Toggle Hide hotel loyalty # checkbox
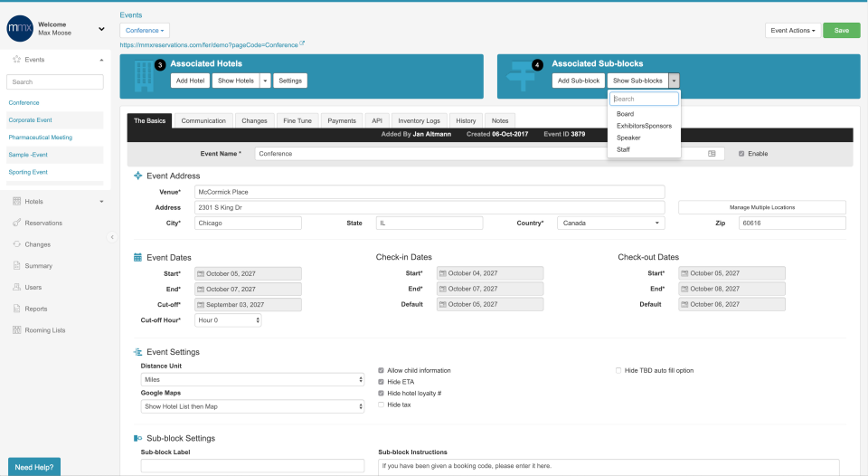Viewport: 868px width, 476px height. (x=381, y=393)
